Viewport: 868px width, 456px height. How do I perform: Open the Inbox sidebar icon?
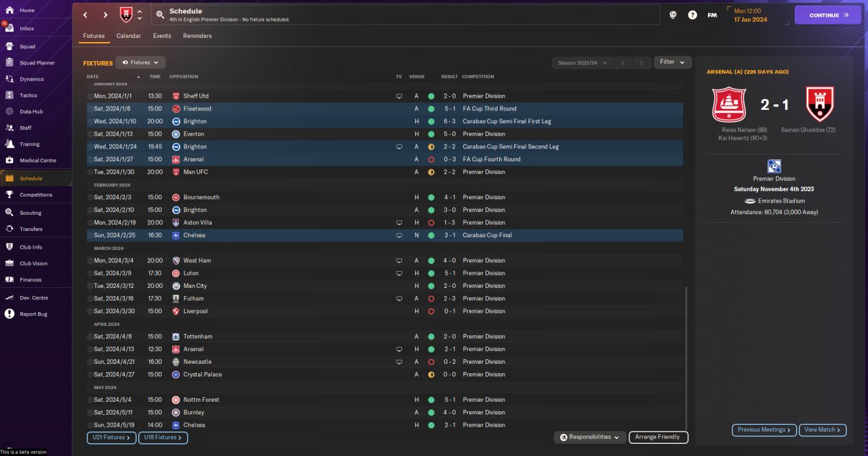pos(9,28)
